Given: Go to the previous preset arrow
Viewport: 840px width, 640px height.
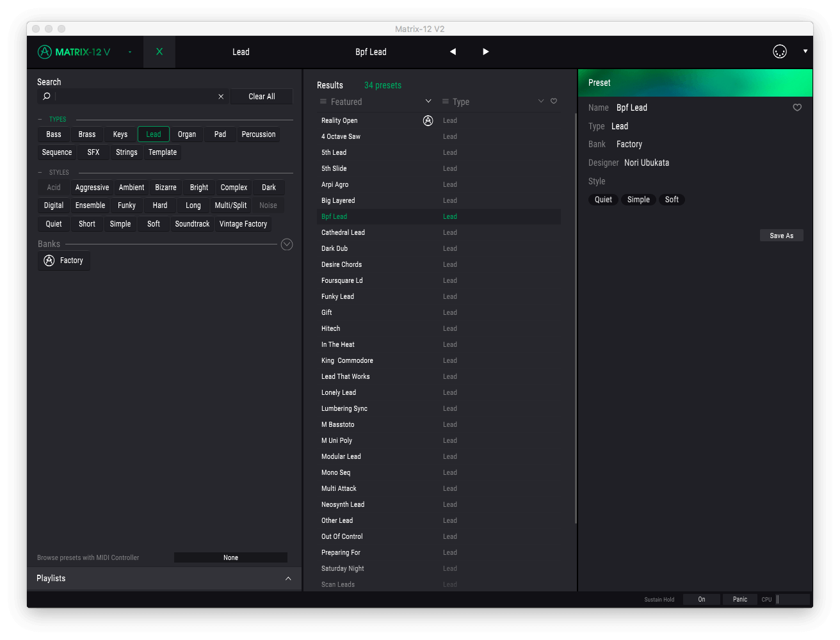Looking at the screenshot, I should (453, 52).
